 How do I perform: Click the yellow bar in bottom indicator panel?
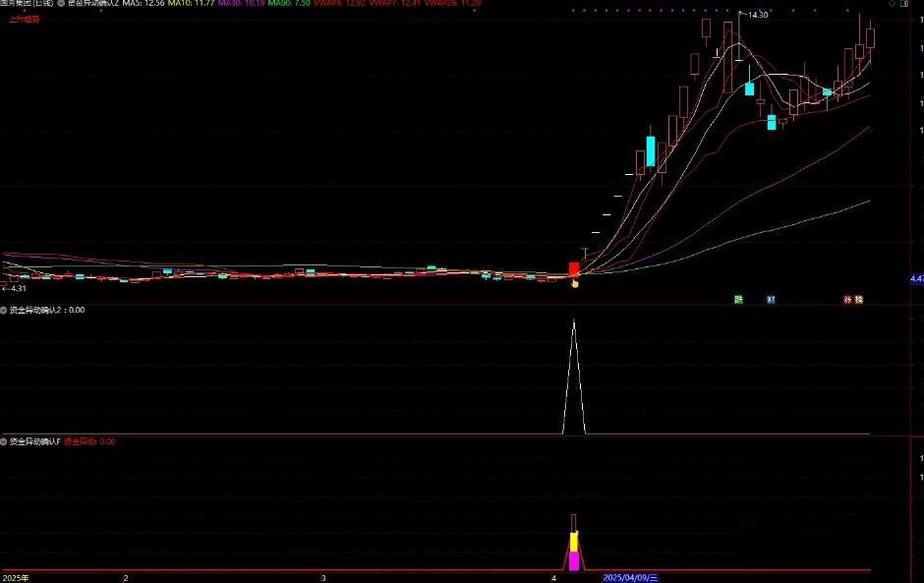pyautogui.click(x=574, y=543)
